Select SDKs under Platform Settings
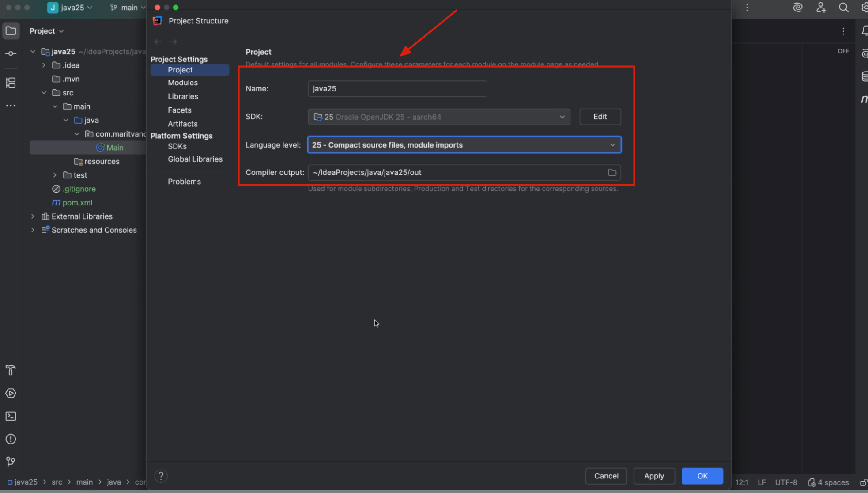The height and width of the screenshot is (493, 868). 177,146
